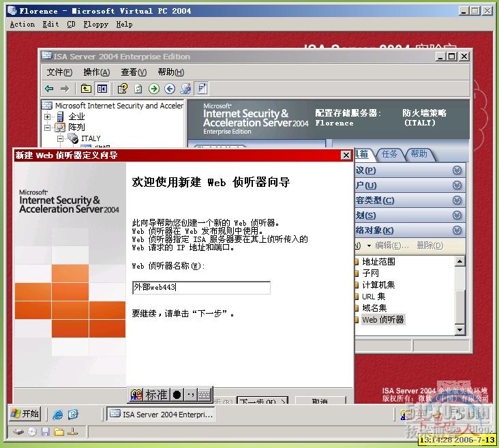The height and width of the screenshot is (448, 499).
Task: Select 域名集 in network objects list
Action: point(374,308)
